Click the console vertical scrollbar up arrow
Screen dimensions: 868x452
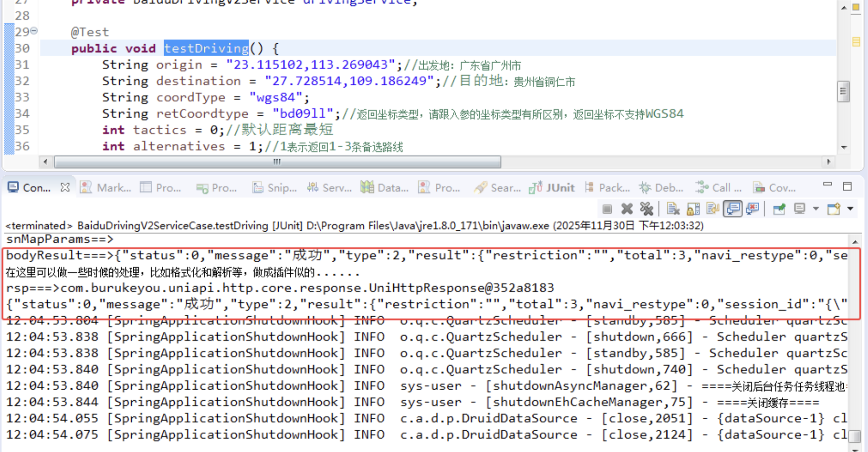855,242
